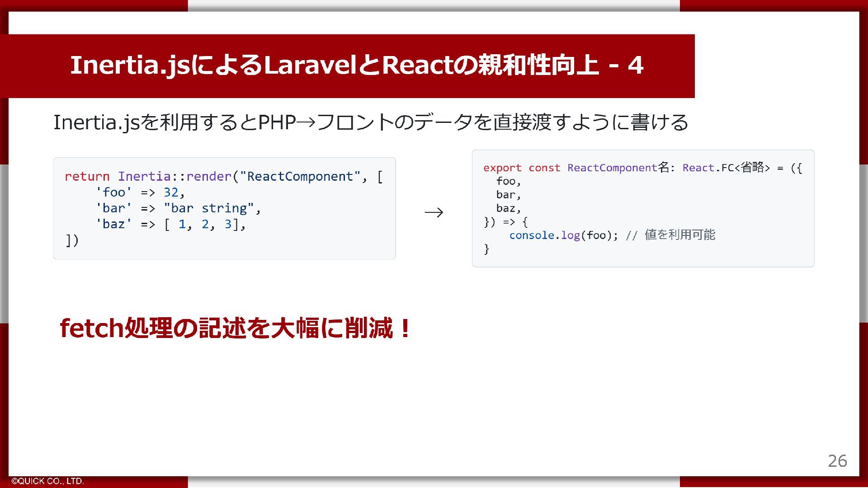Viewport: 868px width, 488px height.
Task: Click 'Inertia' class name in PHP code
Action: point(144,176)
